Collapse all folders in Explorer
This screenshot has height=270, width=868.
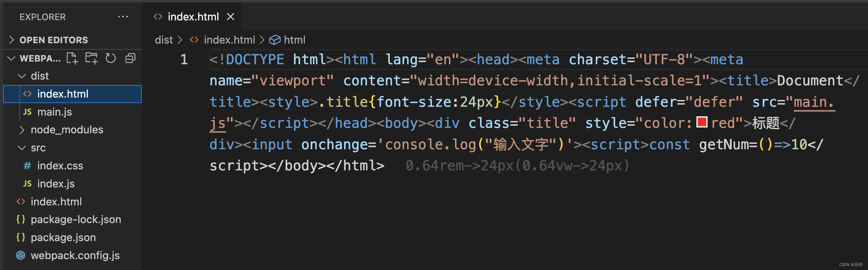[130, 58]
